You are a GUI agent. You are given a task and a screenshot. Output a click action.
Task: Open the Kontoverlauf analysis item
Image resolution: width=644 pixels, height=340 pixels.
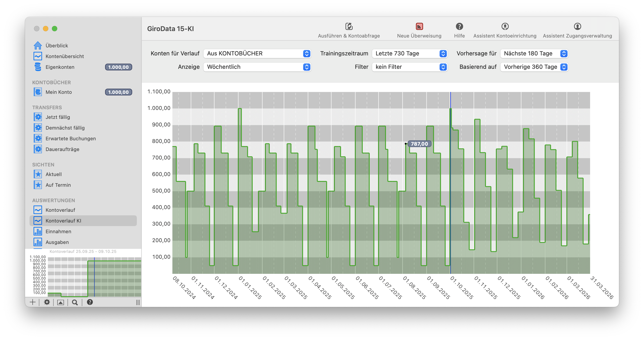pos(60,210)
